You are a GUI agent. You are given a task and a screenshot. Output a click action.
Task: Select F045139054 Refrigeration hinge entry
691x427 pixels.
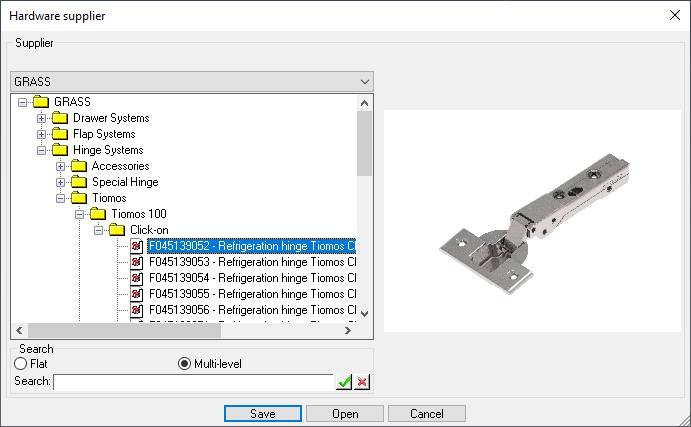coord(252,278)
